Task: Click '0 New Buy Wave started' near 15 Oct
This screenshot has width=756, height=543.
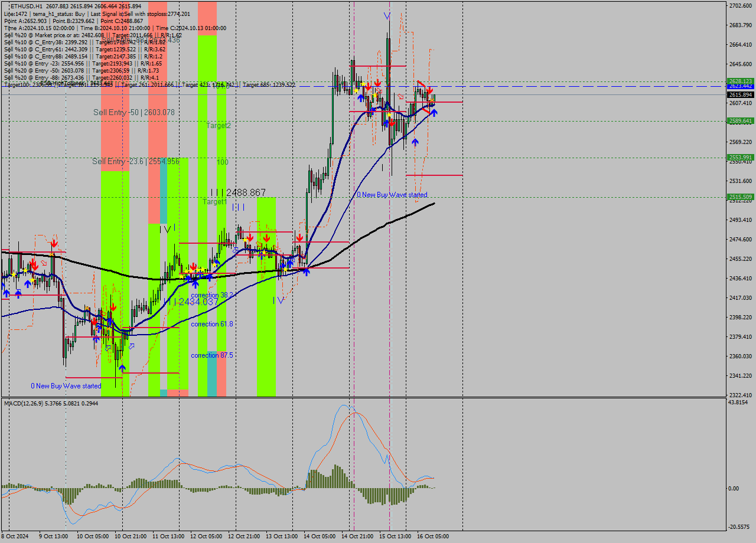Action: 392,194
